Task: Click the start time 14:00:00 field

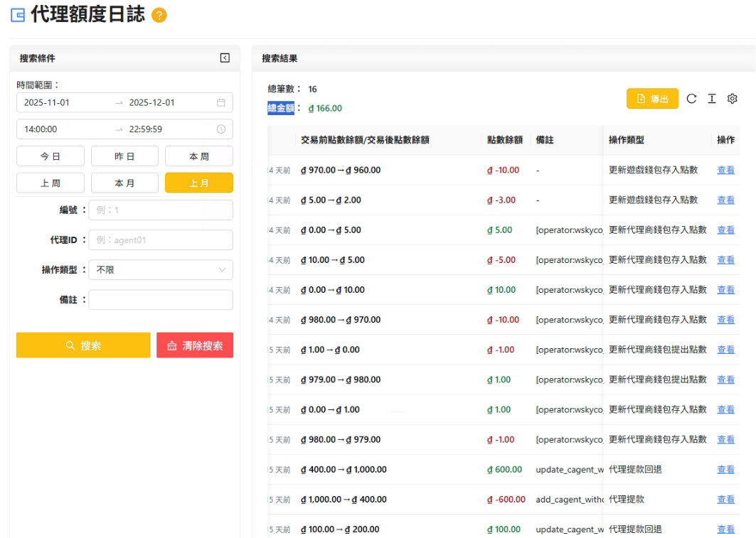Action: pyautogui.click(x=64, y=129)
